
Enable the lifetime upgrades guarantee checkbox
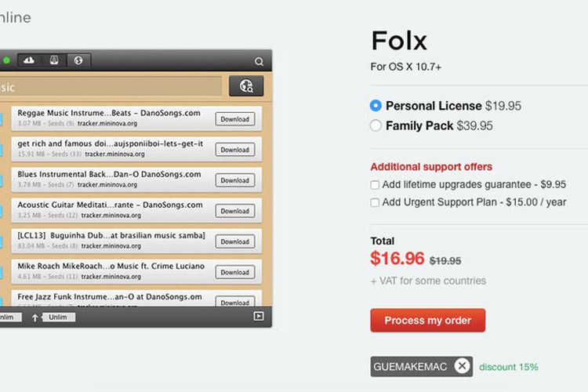[376, 185]
